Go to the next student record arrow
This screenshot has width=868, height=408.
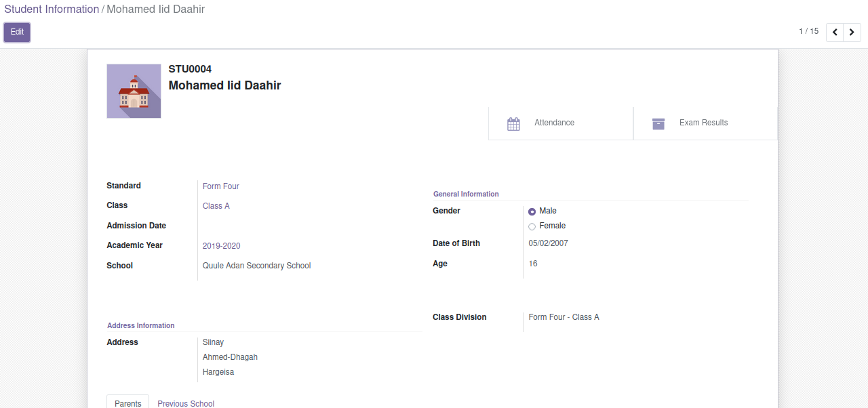coord(852,33)
